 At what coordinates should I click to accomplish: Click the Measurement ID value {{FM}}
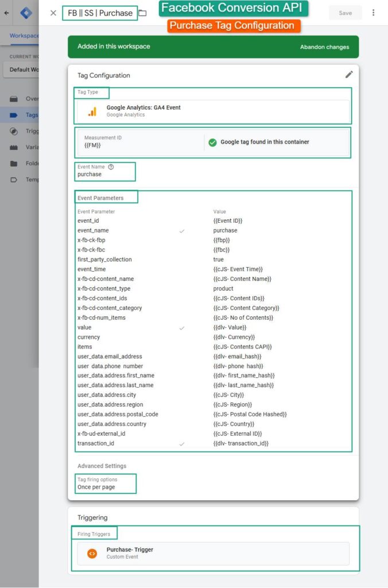92,145
